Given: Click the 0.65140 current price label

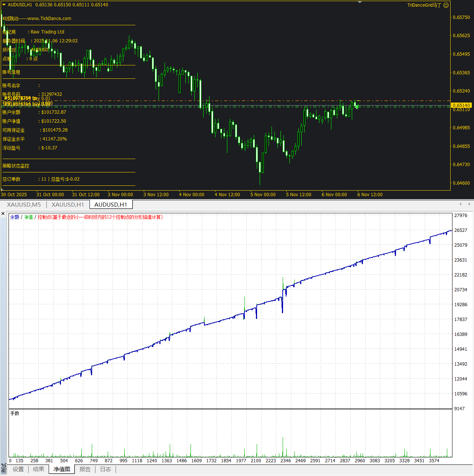Looking at the screenshot, I should pos(461,106).
